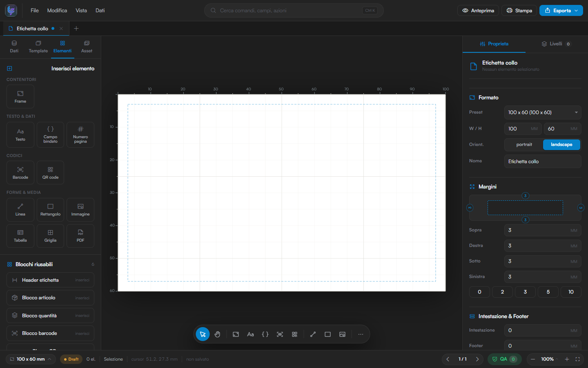Viewport: 588px width, 368px height.
Task: Set all margins to preset 0
Action: [479, 292]
